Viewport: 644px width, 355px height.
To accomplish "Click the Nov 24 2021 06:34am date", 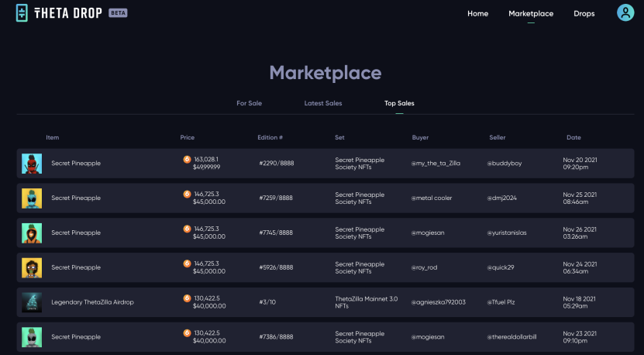I will click(580, 267).
